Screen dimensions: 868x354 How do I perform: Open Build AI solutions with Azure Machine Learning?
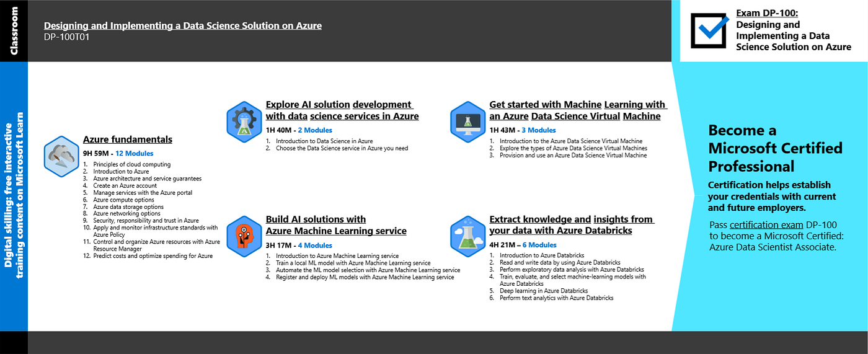pos(336,225)
